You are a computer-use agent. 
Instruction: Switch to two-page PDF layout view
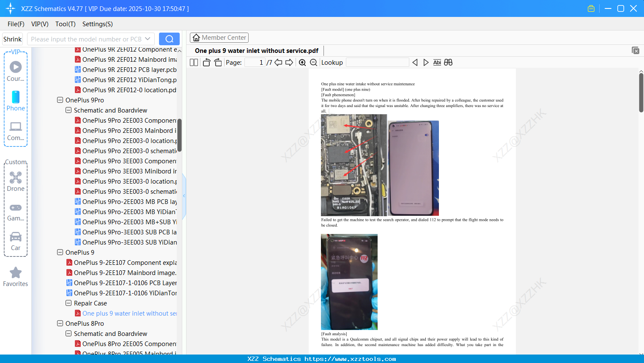[x=193, y=62]
